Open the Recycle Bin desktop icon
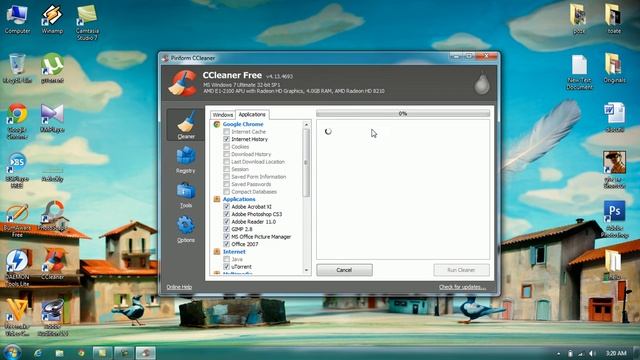Screen dimensions: 640x360 click(17, 69)
